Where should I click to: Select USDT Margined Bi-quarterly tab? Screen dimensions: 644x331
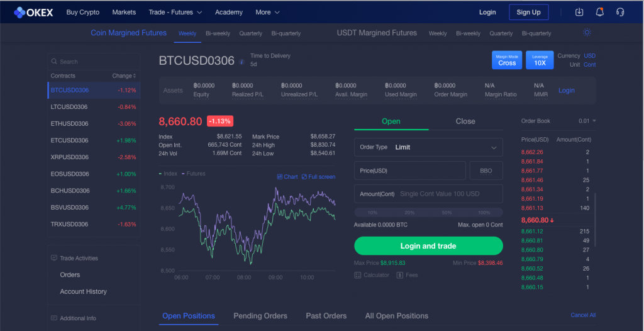(x=536, y=33)
